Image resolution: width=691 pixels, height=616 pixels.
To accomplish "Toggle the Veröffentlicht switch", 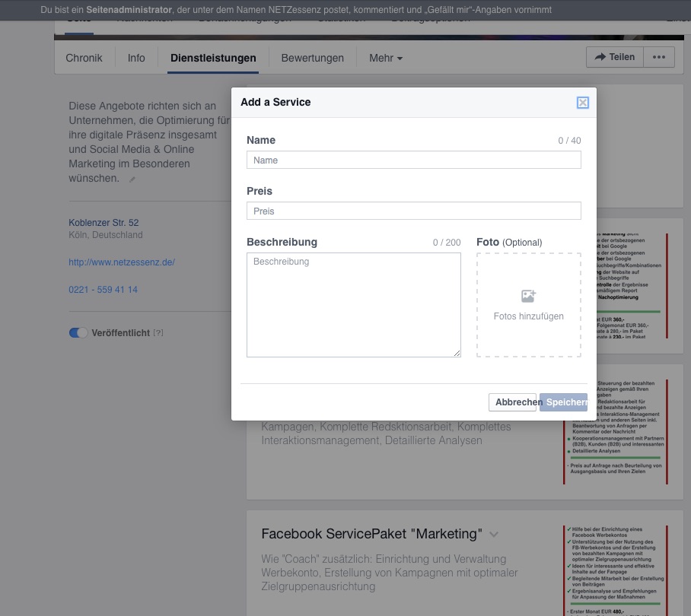I will pyautogui.click(x=78, y=333).
